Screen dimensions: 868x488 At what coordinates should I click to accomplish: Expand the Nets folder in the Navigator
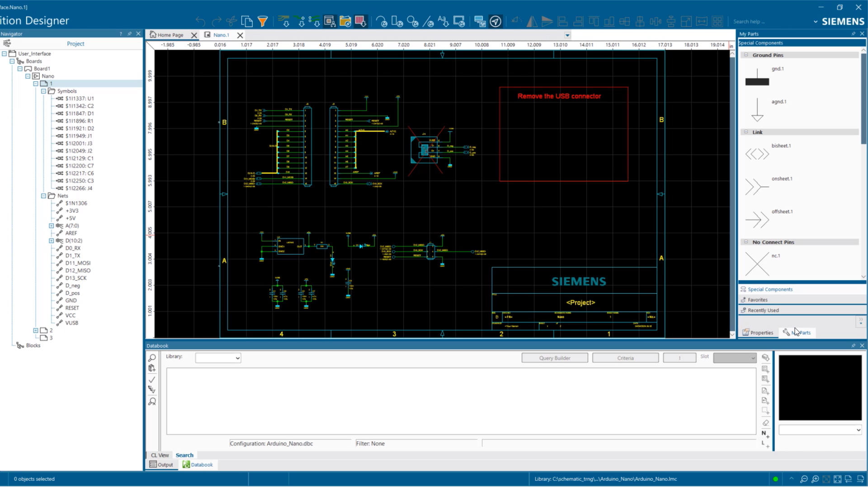(43, 196)
